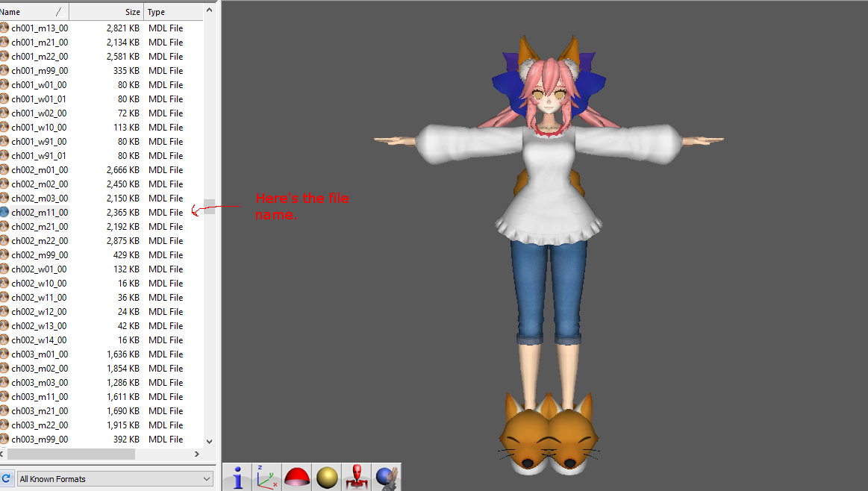Select file ch001_w10_00

(x=39, y=128)
